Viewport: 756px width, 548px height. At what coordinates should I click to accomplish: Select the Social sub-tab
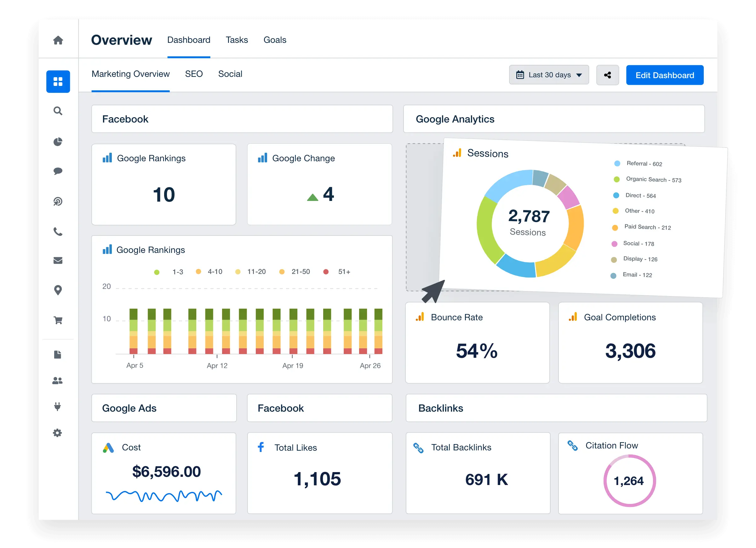coord(230,74)
